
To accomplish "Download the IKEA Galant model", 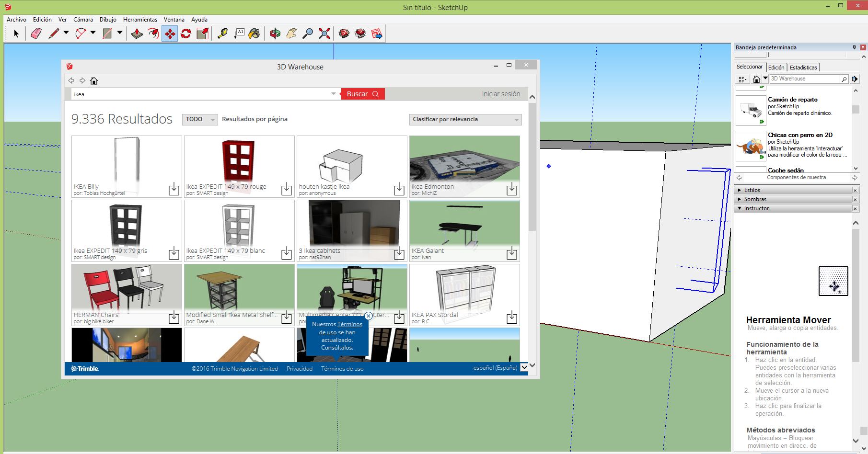I will coord(512,253).
